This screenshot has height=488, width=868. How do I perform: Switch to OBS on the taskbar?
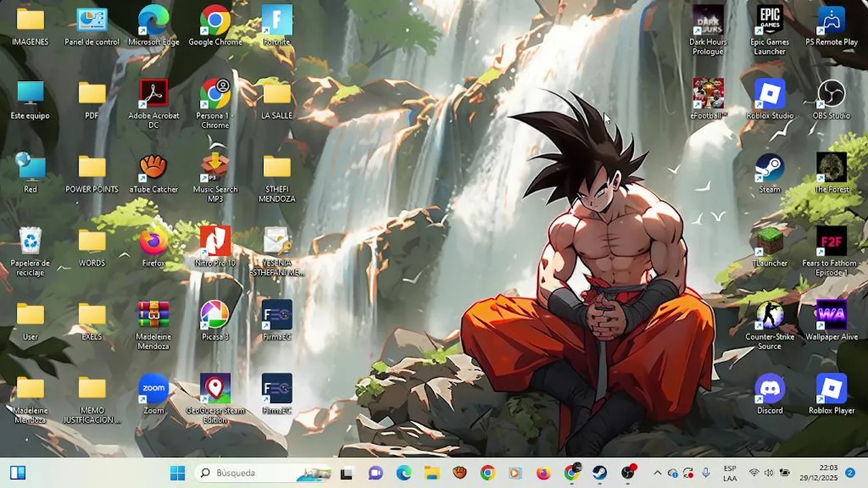click(x=629, y=472)
